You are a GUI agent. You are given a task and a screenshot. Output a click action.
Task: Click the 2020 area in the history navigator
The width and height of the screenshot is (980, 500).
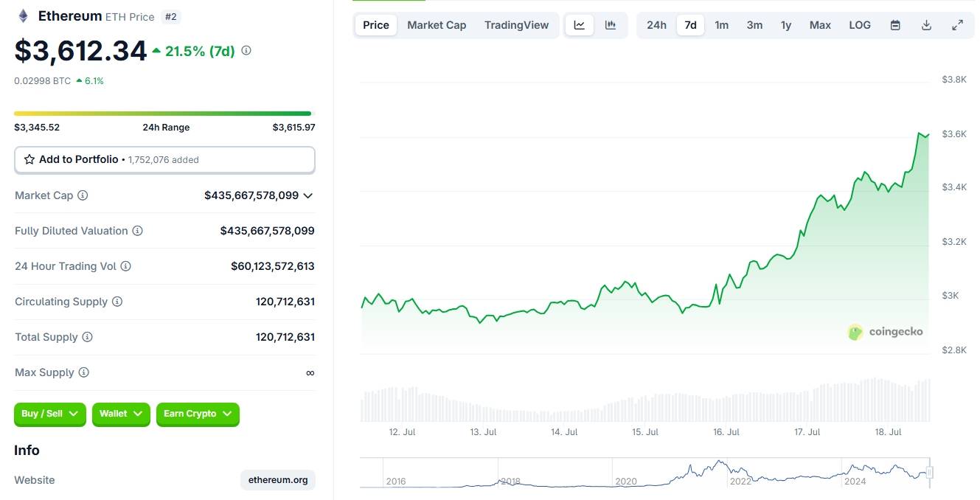(626, 481)
